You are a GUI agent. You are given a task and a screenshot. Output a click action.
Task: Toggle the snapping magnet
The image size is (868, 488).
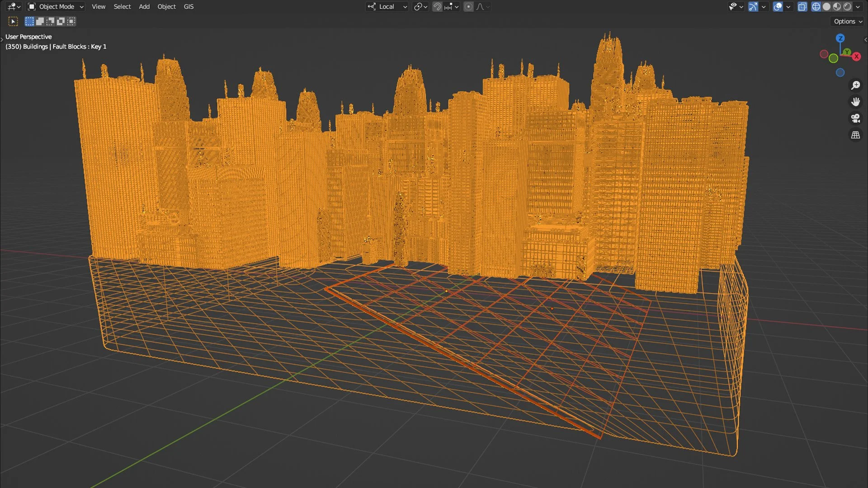[437, 7]
